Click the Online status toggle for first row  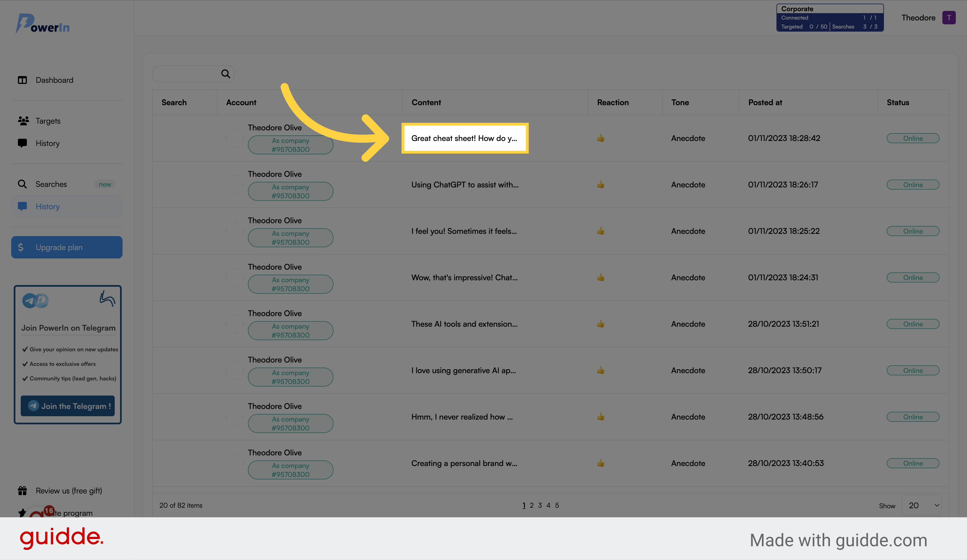coord(912,138)
